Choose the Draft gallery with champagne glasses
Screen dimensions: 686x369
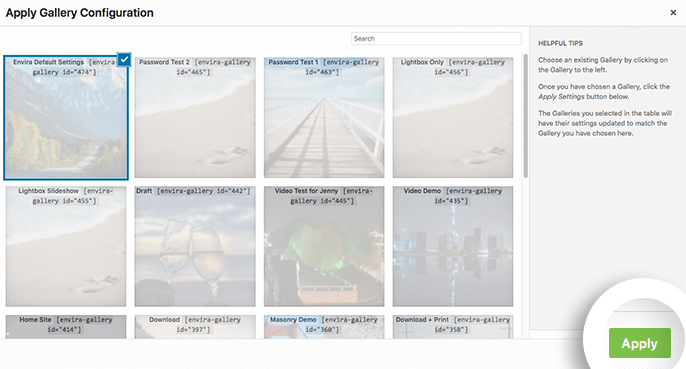[x=195, y=246]
